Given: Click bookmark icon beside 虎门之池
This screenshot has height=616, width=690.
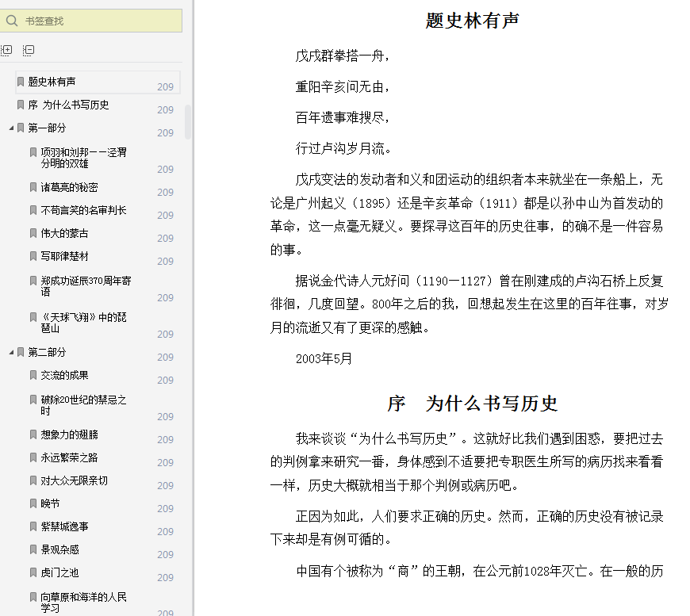Looking at the screenshot, I should click(33, 572).
